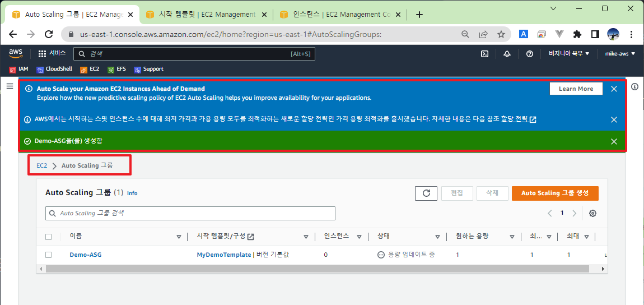Go to the previous page of results
The width and height of the screenshot is (644, 305).
click(x=549, y=214)
